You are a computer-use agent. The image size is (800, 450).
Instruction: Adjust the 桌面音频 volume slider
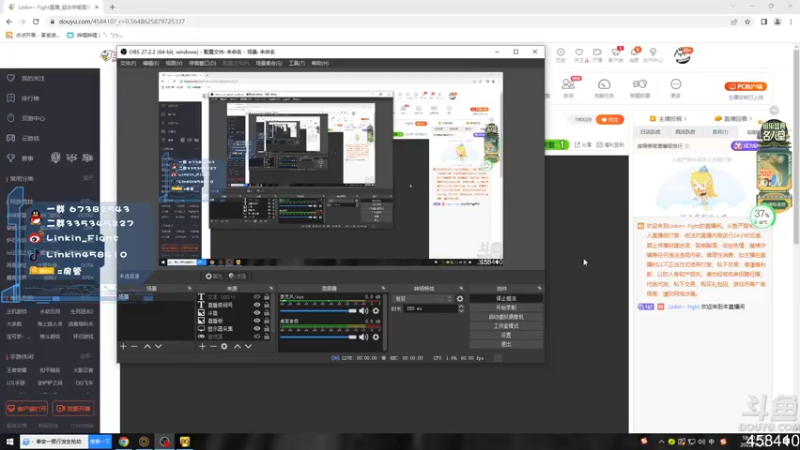[318, 337]
